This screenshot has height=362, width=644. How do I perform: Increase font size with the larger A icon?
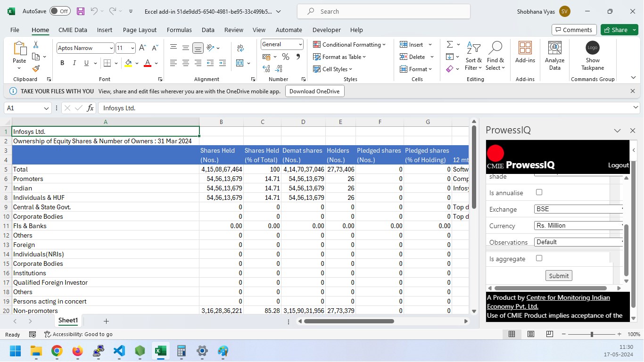[x=142, y=48]
